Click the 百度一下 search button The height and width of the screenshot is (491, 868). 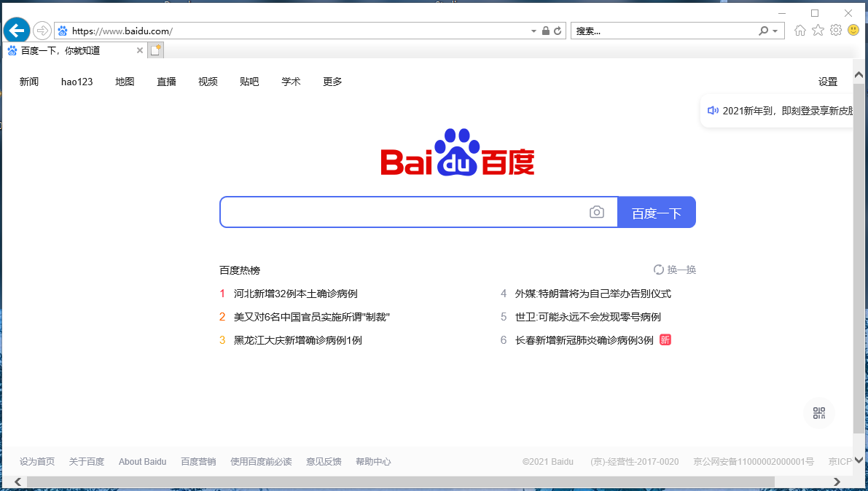tap(657, 212)
